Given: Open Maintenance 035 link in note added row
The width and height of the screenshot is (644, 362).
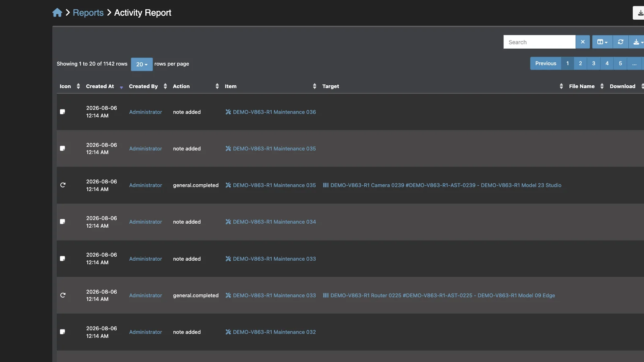Looking at the screenshot, I should pyautogui.click(x=275, y=149).
